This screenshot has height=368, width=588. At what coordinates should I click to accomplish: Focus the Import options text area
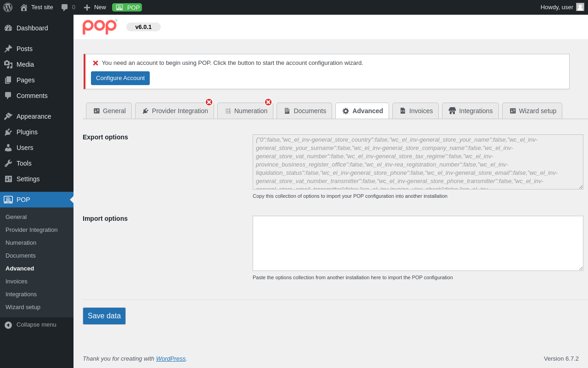tap(418, 243)
